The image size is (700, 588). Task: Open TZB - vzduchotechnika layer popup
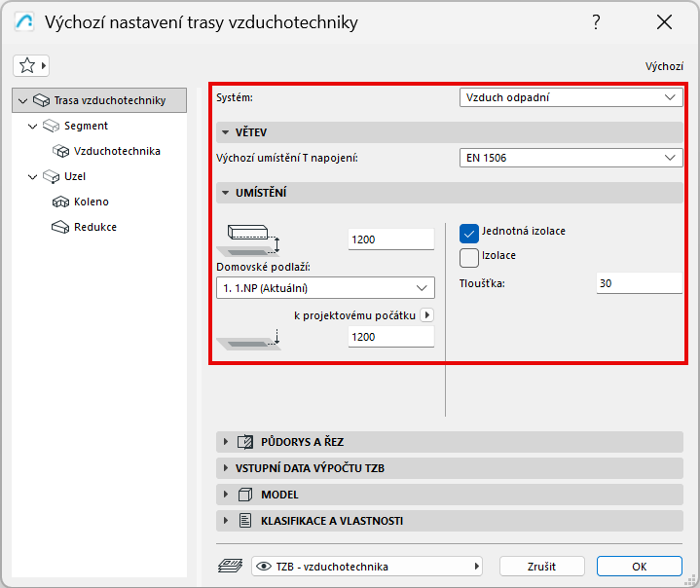point(366,567)
